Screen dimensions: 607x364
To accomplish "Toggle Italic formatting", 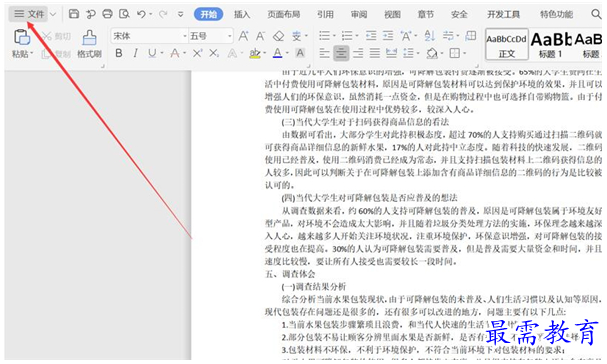I will [x=135, y=53].
